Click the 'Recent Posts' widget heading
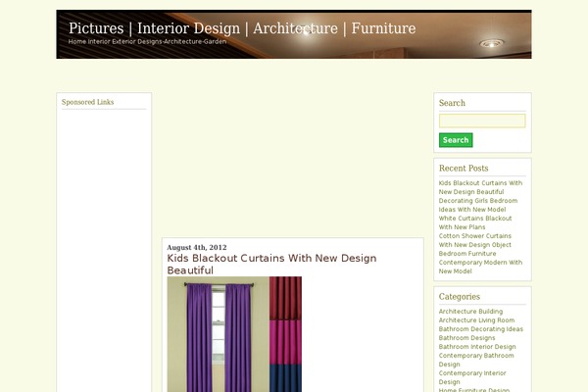 464,168
